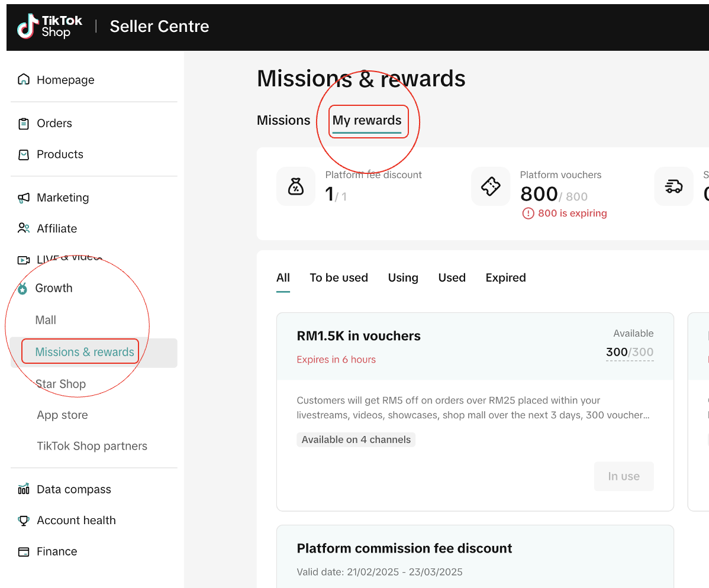Show the To be used rewards
The height and width of the screenshot is (588, 709).
pos(339,277)
